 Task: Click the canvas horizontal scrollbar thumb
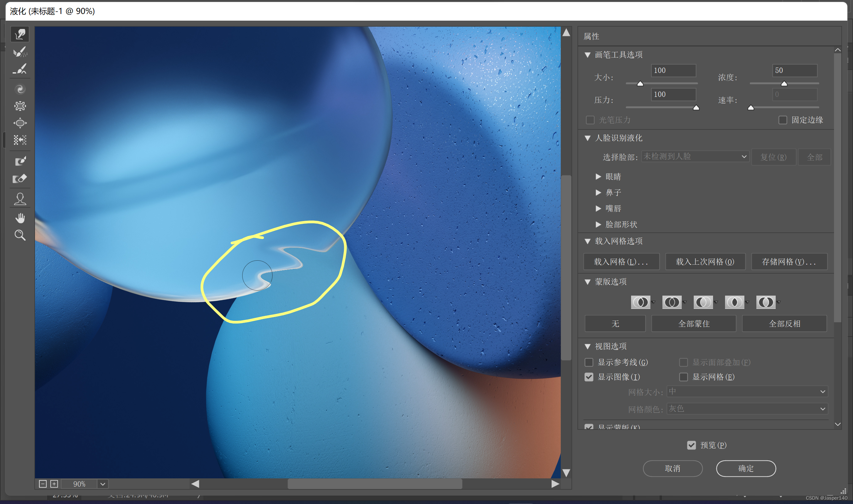375,484
